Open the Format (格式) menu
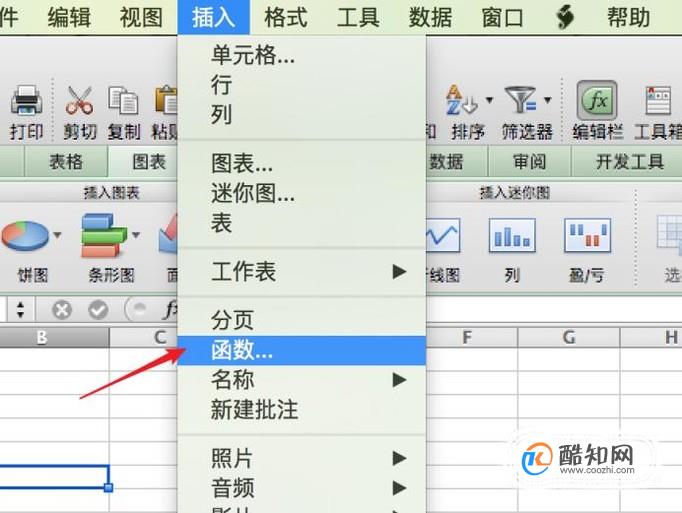The height and width of the screenshot is (513, 682). (286, 17)
